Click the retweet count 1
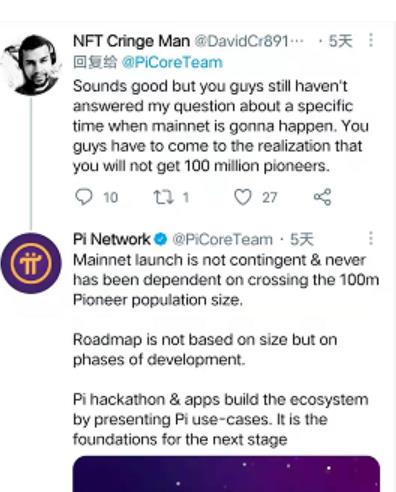Screen dimensions: 396x492 pos(186,198)
